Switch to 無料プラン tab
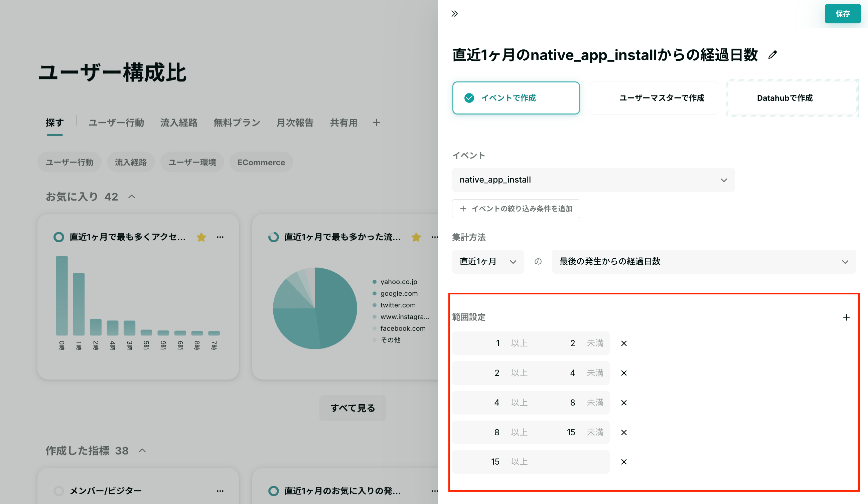 click(237, 123)
